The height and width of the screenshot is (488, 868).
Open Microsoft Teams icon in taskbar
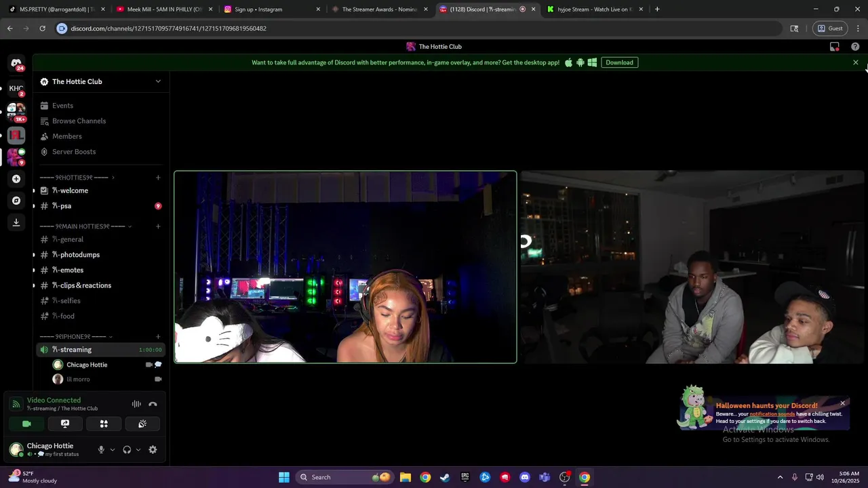click(x=545, y=477)
